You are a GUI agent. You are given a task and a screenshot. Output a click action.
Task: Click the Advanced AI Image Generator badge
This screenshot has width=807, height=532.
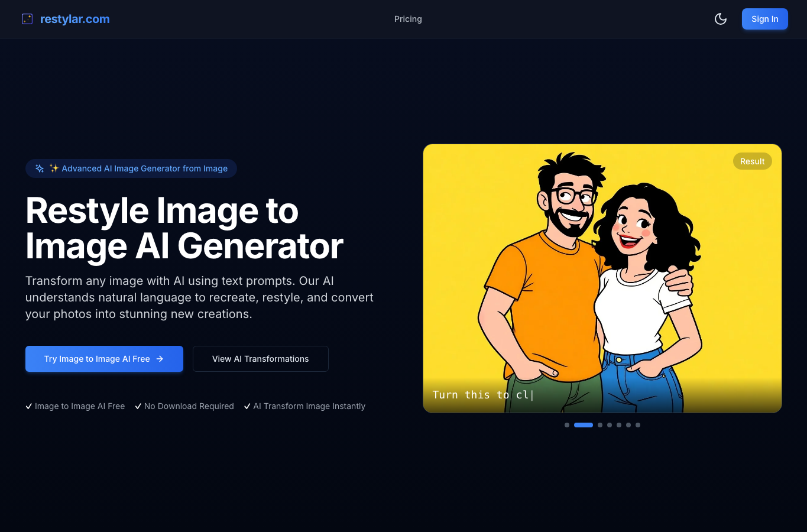tap(131, 168)
